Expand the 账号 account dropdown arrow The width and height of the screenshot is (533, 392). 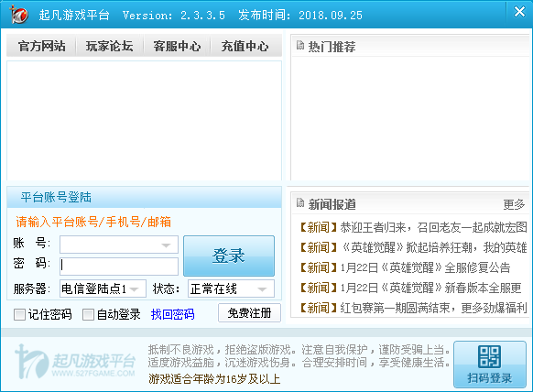[x=166, y=245]
